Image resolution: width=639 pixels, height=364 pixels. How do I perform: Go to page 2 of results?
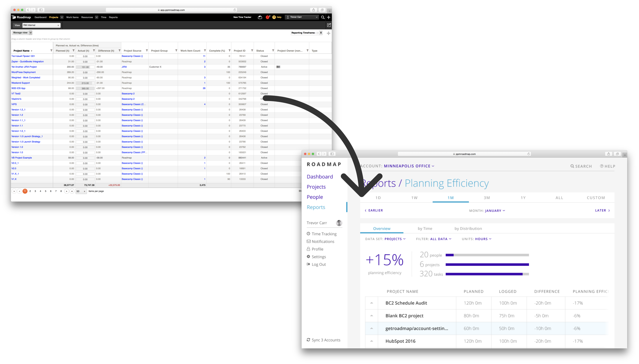(30, 191)
